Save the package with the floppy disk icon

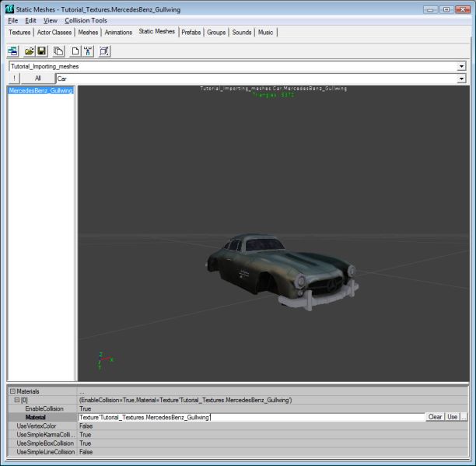[x=42, y=51]
